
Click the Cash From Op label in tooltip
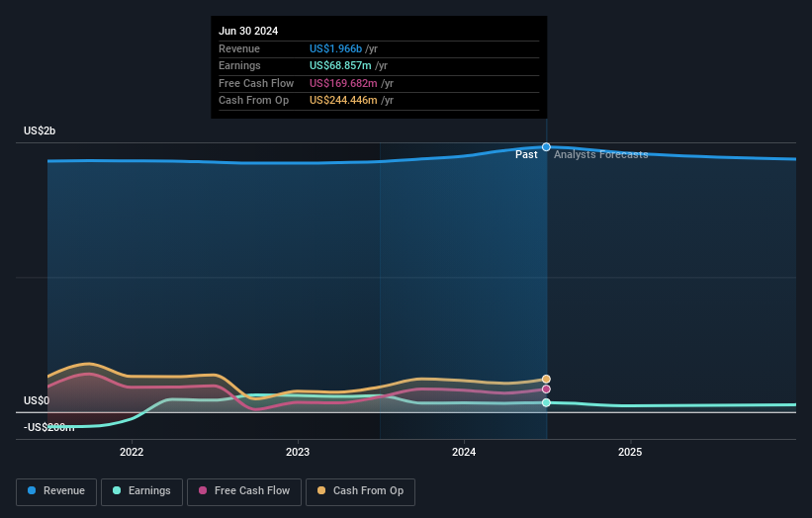(x=254, y=101)
